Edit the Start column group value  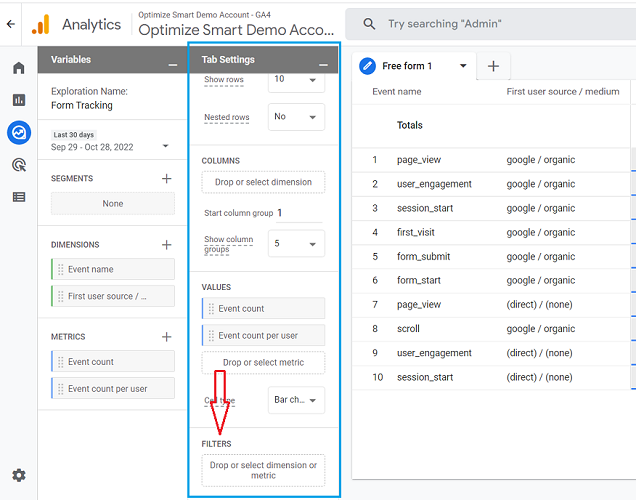[x=299, y=213]
